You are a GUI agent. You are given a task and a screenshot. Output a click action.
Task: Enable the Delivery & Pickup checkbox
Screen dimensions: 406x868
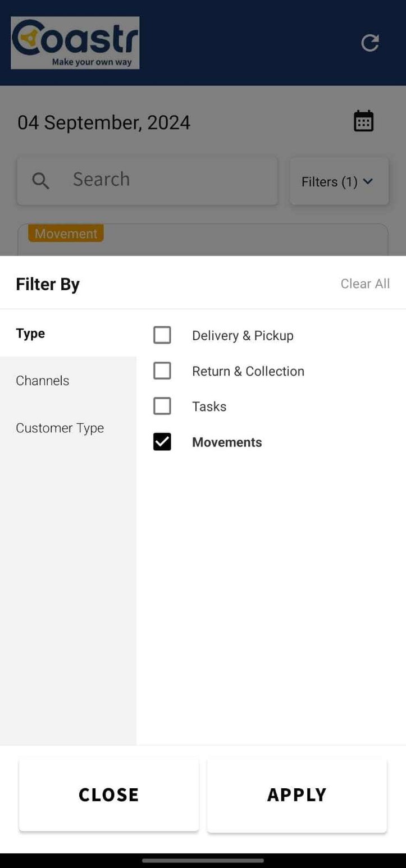point(162,335)
